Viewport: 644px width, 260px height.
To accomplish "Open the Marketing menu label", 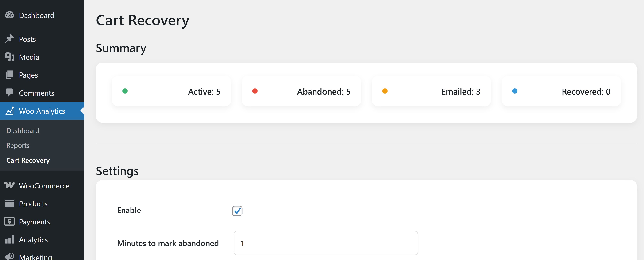I will [x=35, y=256].
